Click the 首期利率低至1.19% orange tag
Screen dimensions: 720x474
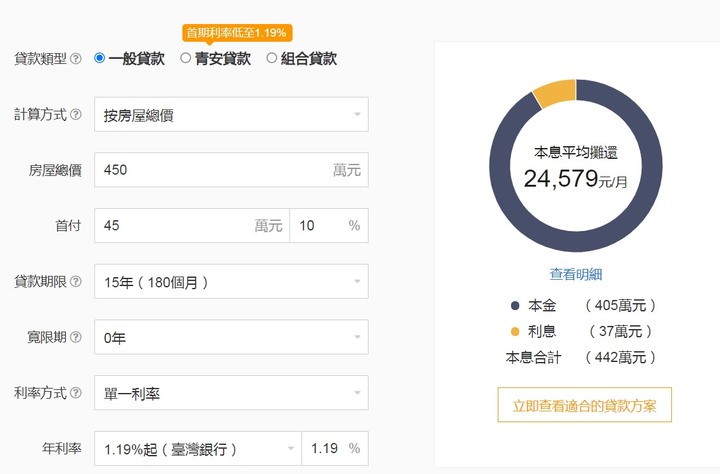coord(237,33)
